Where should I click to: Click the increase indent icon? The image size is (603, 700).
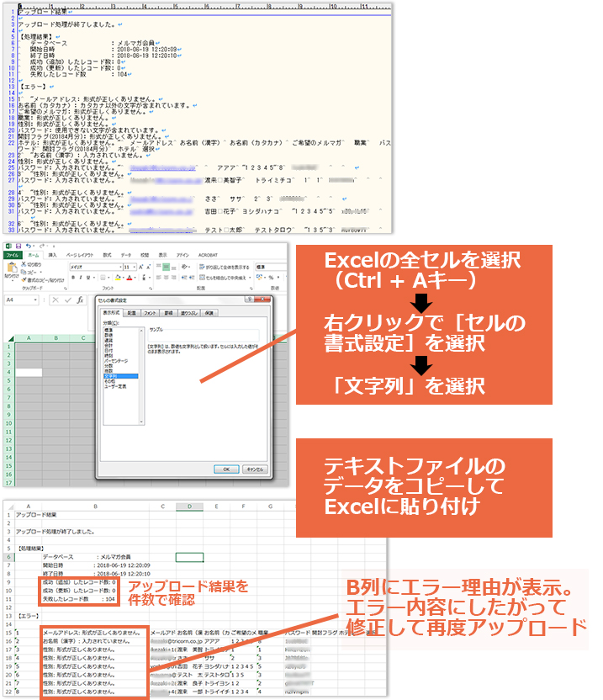(192, 278)
